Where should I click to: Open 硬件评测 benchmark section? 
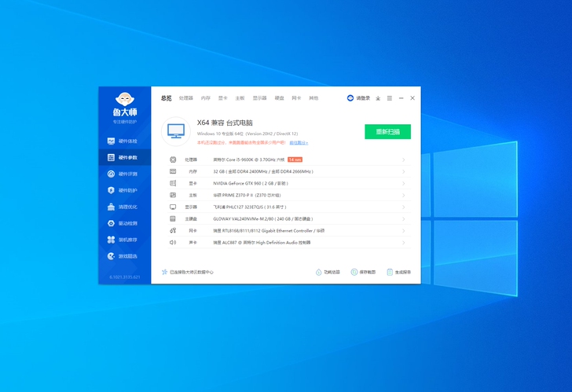point(124,174)
